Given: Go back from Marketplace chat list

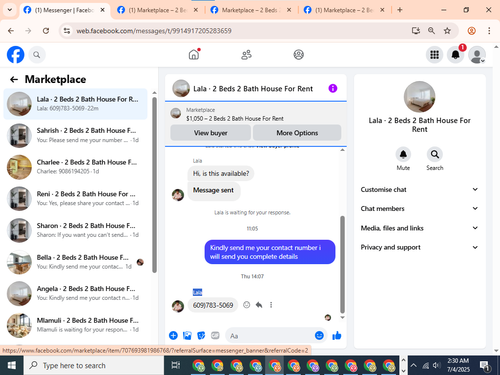Looking at the screenshot, I should [14, 79].
